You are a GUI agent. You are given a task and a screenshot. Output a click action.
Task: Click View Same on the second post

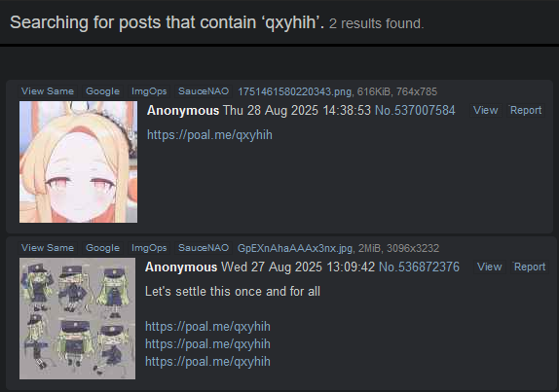pyautogui.click(x=48, y=248)
